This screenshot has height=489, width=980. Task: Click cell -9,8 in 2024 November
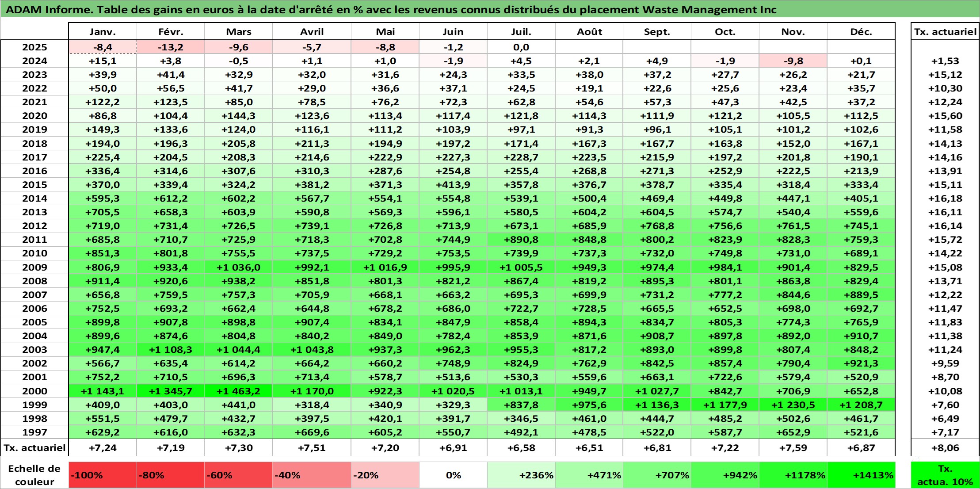[x=793, y=61]
